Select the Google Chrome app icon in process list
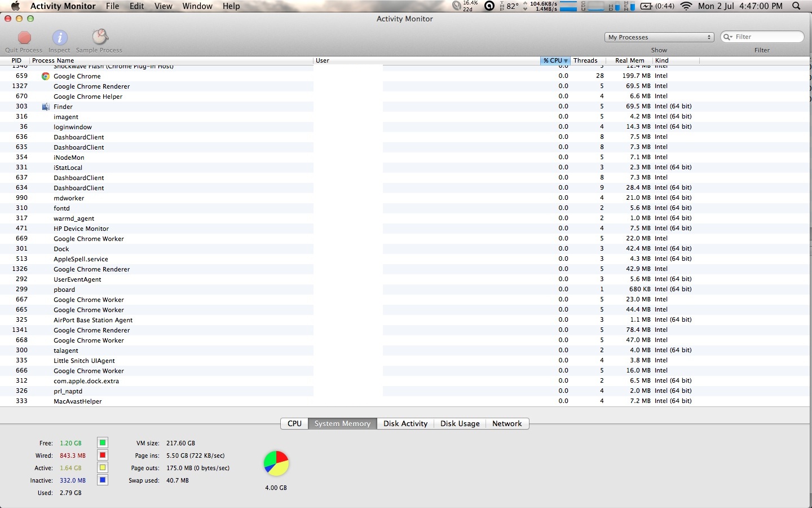 pyautogui.click(x=46, y=76)
